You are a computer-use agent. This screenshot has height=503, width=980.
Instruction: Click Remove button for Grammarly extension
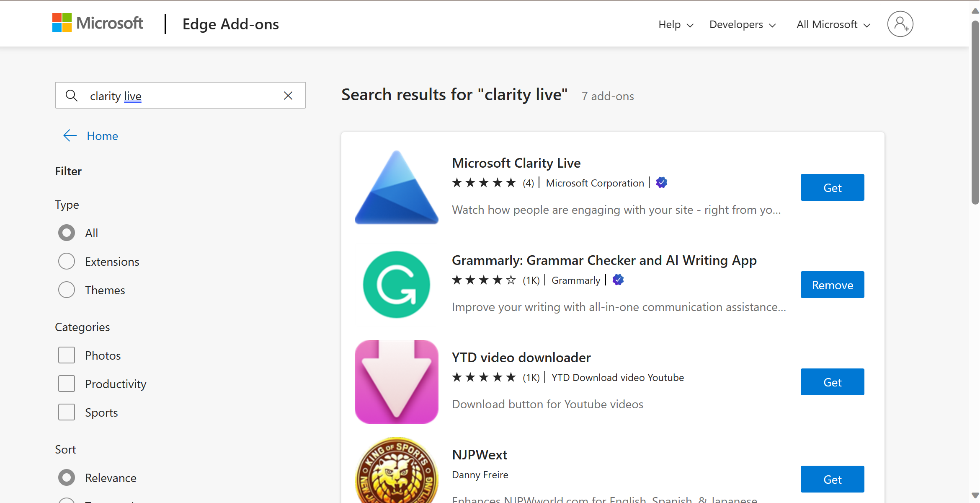point(831,285)
